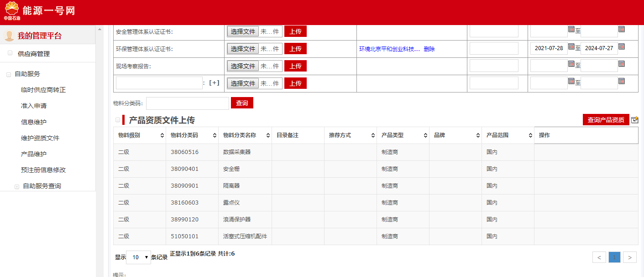Viewport: 644px width, 277px height.
Task: Go to next page with > button
Action: tap(629, 257)
